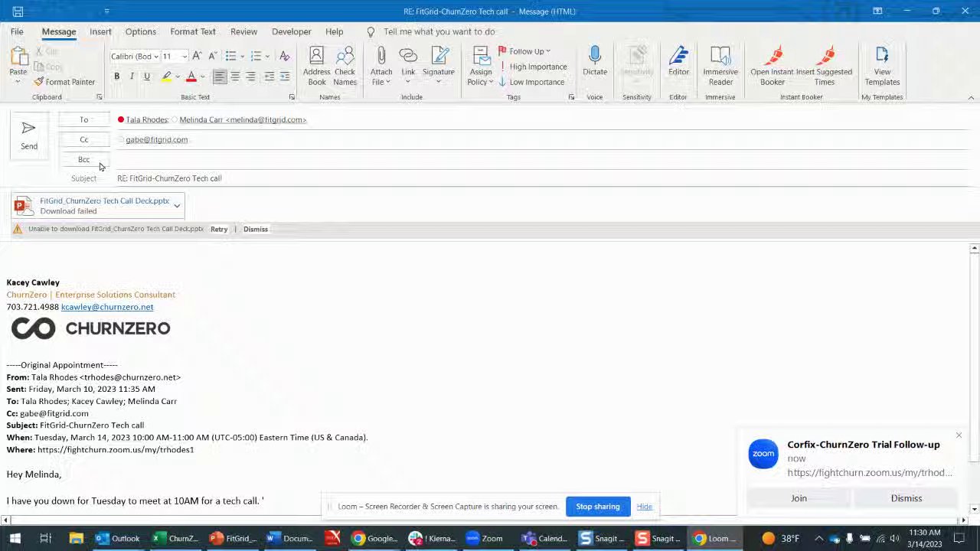Expand the font name dropdown
Image resolution: width=980 pixels, height=551 pixels.
point(155,57)
